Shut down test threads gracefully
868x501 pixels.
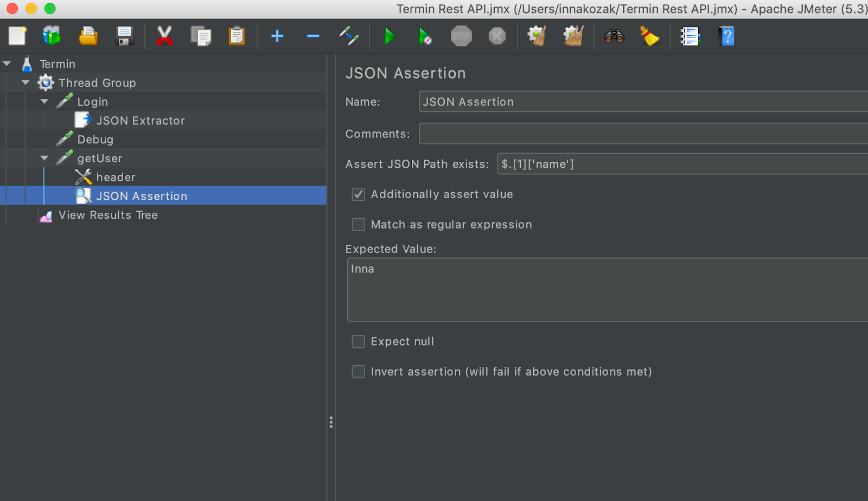[x=497, y=36]
